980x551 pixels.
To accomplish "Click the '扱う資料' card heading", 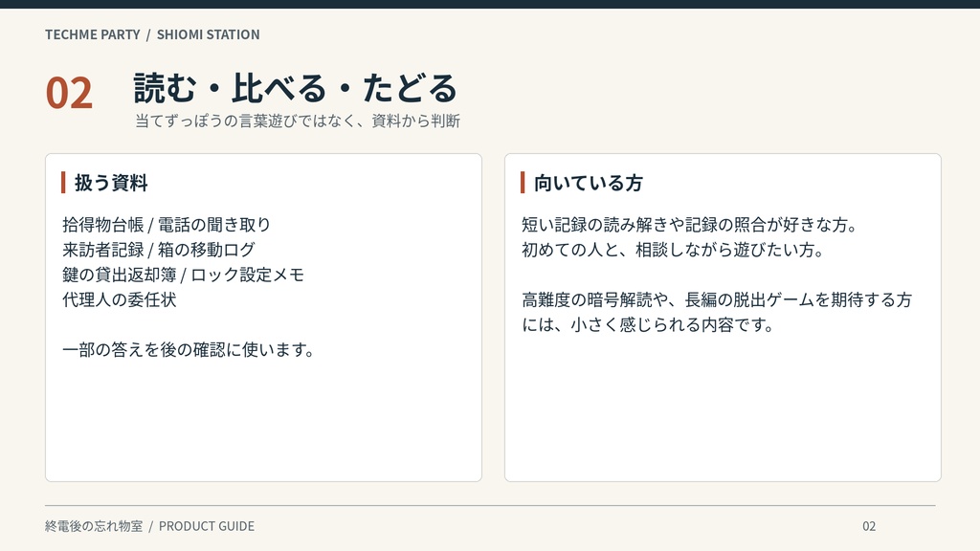I will point(111,183).
